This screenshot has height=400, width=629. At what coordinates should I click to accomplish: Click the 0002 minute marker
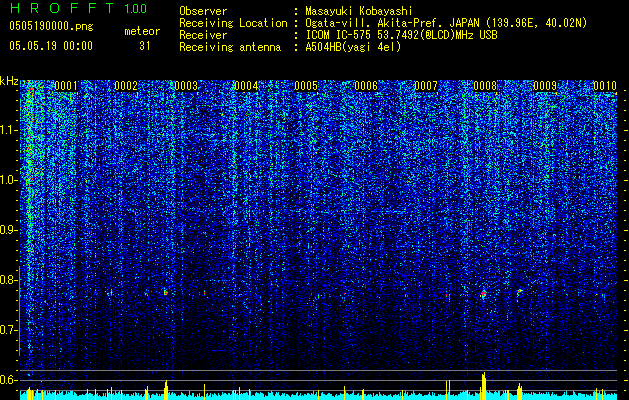(x=126, y=86)
